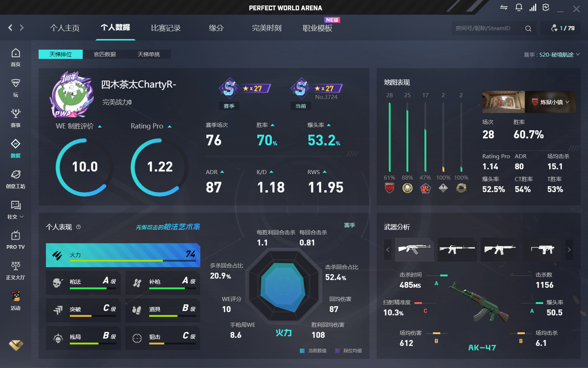Open notifications bell in title bar
Image resolution: width=588 pixels, height=368 pixels.
(519, 8)
